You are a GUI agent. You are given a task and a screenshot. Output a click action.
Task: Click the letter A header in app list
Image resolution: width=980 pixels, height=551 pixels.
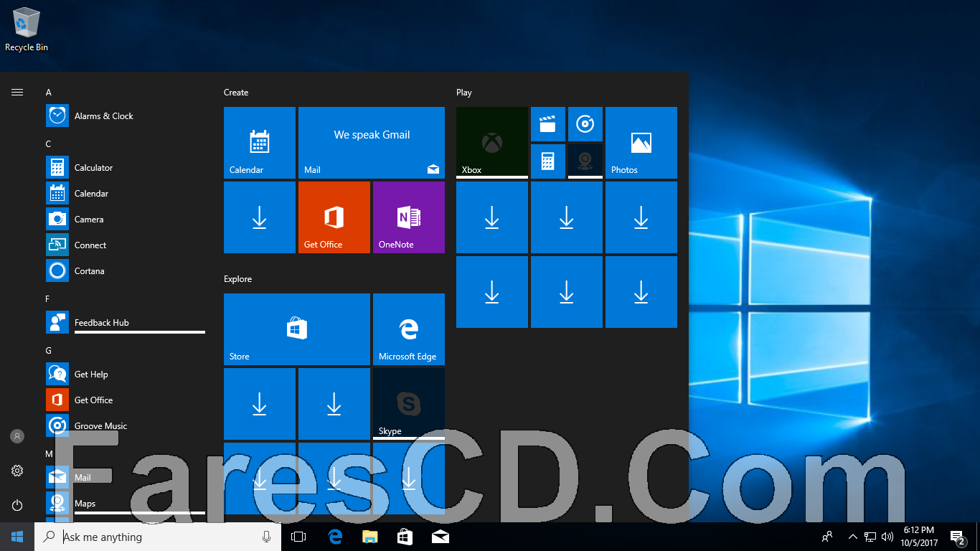pyautogui.click(x=49, y=93)
